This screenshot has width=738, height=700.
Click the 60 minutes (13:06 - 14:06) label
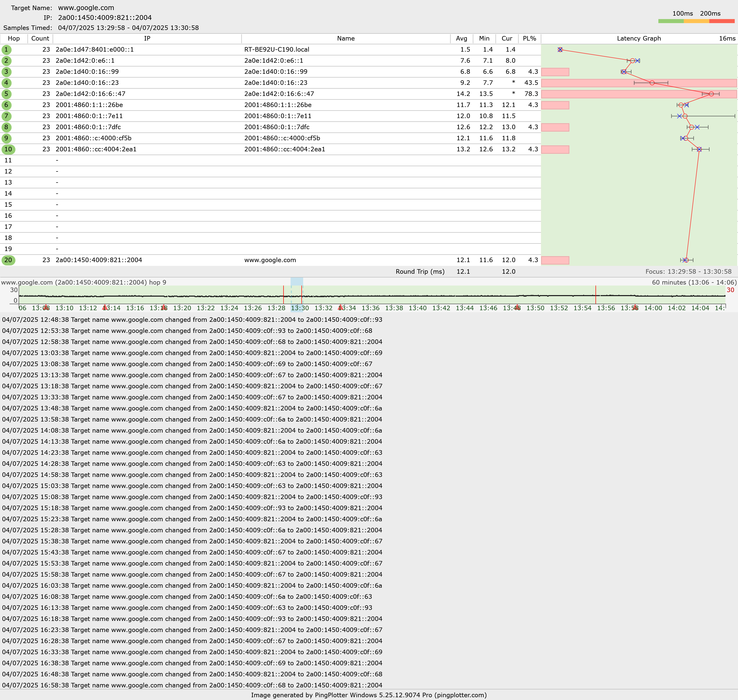click(x=694, y=283)
